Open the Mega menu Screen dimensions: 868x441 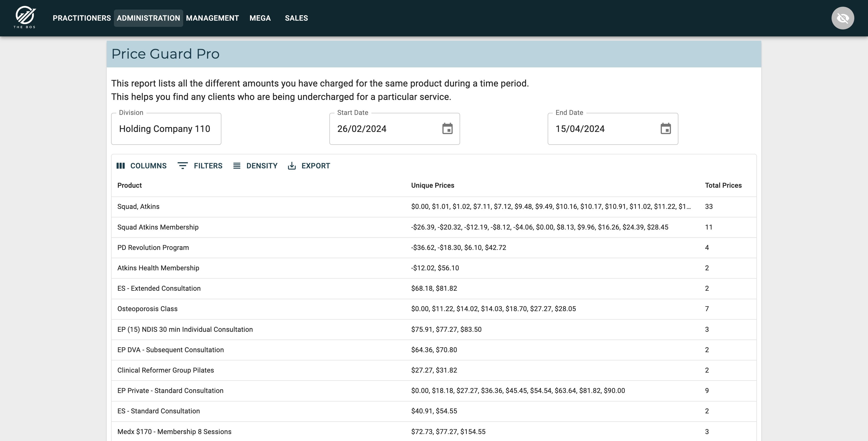(x=260, y=18)
